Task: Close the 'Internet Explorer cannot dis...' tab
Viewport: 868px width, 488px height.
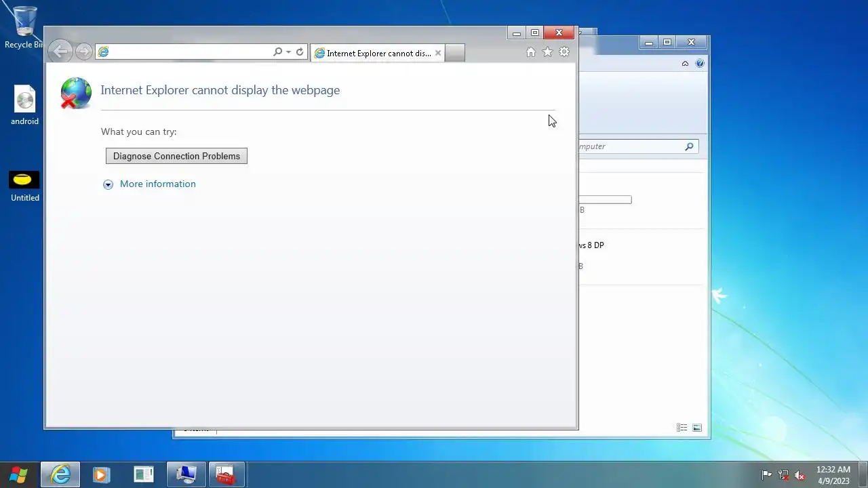Action: coord(438,53)
